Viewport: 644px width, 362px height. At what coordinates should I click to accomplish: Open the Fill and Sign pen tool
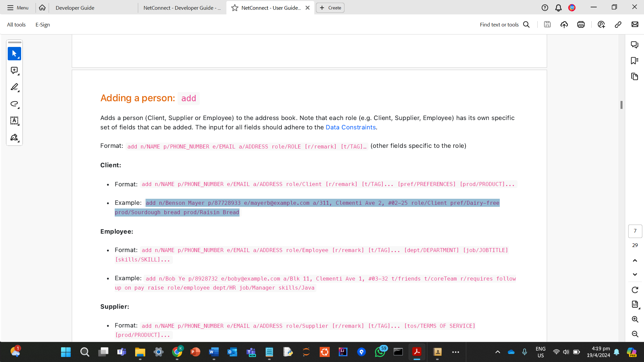(14, 137)
